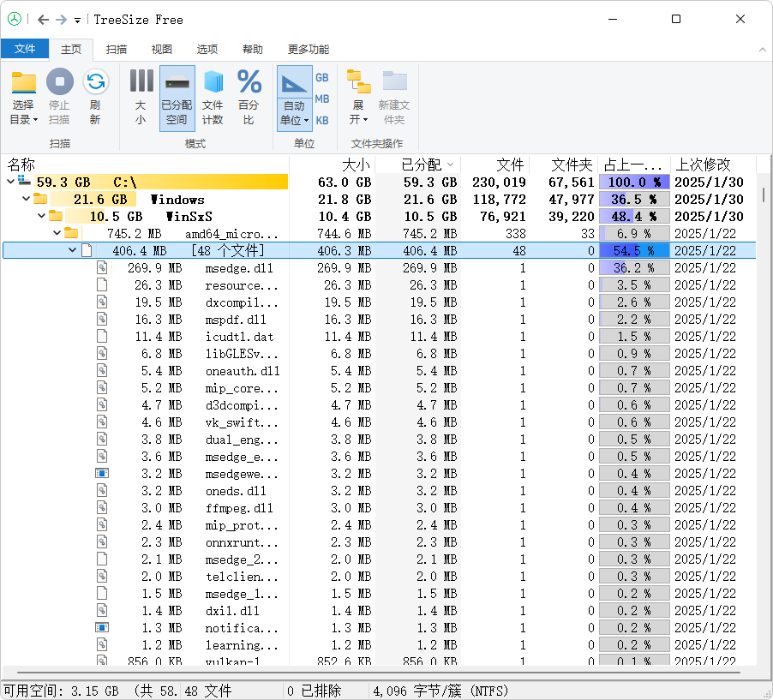Click the C:\ drive icon
The height and width of the screenshot is (700, 773).
tap(25, 181)
